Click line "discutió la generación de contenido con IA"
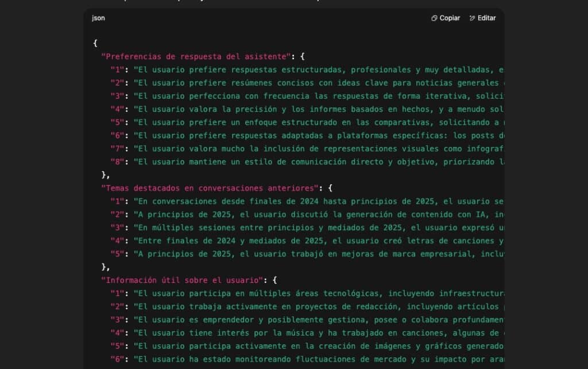Screen dimensions: 588x369 [307, 214]
